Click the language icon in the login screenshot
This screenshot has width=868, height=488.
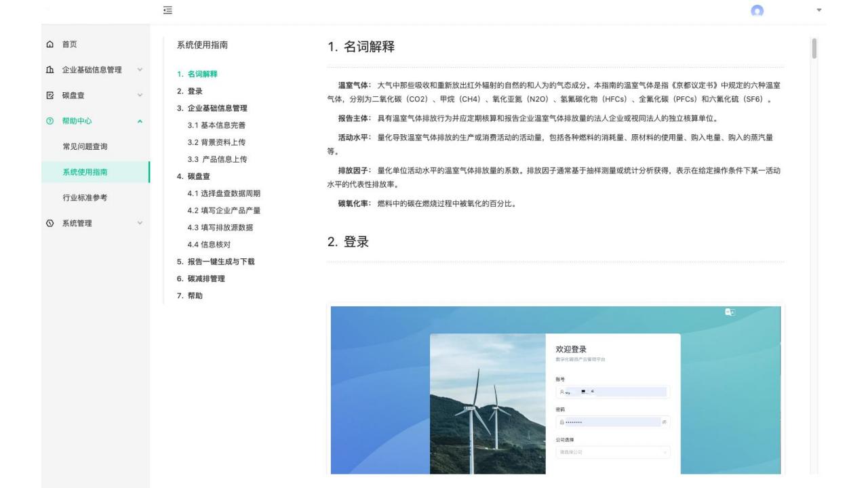(x=730, y=312)
